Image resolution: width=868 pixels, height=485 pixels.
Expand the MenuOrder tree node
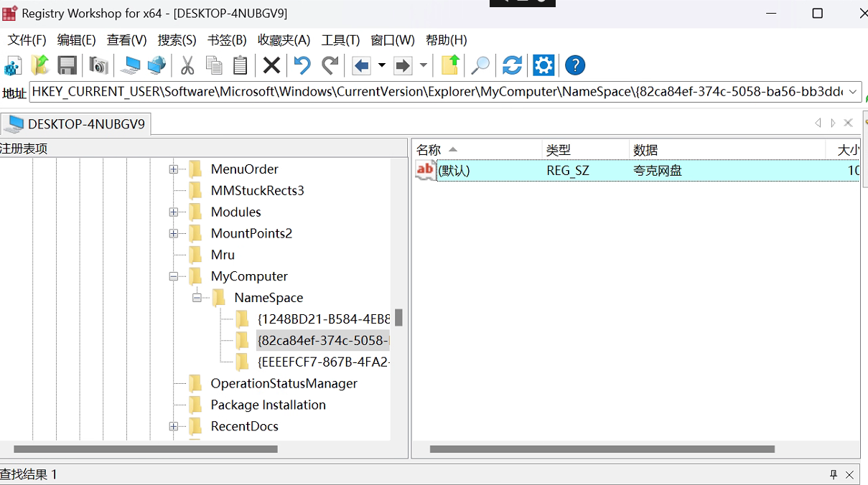173,169
